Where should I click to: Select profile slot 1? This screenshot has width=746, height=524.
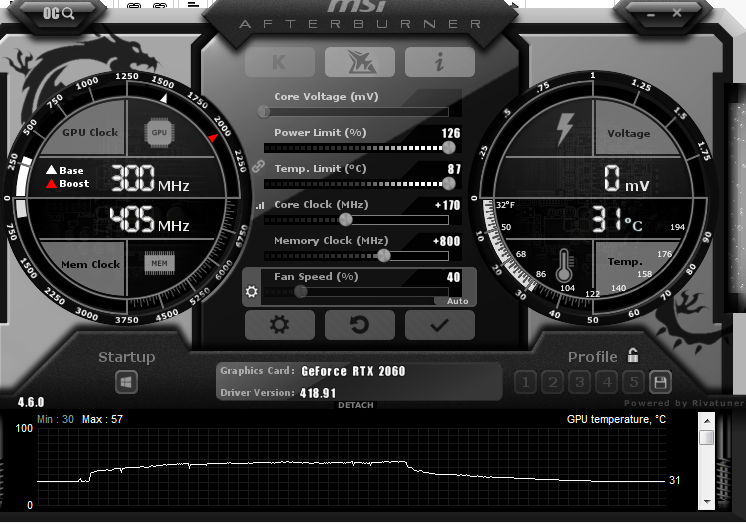tap(525, 382)
